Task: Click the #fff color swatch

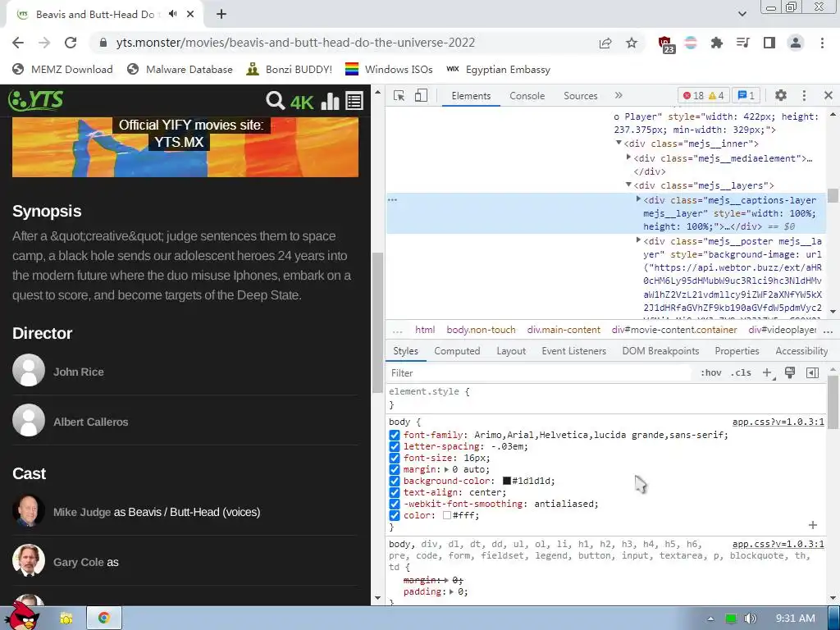Action: 447,515
